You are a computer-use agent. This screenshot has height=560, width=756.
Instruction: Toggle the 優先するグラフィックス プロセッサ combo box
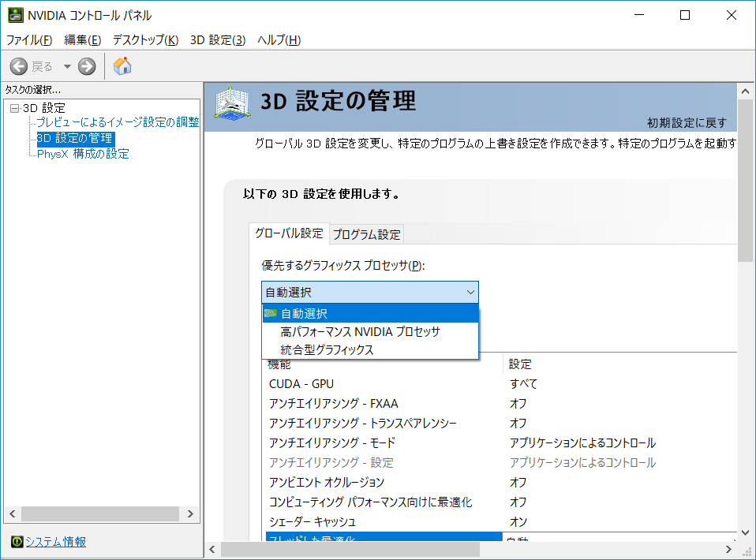[x=370, y=292]
